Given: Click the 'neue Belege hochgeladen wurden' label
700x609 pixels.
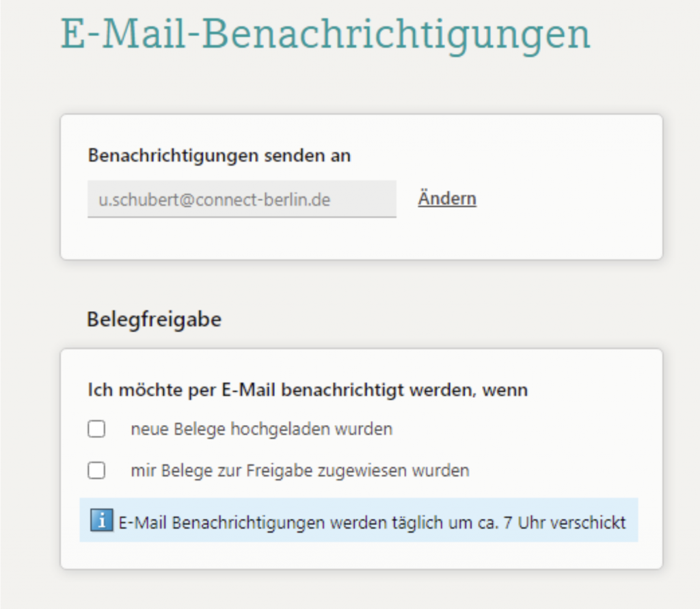Looking at the screenshot, I should 262,429.
